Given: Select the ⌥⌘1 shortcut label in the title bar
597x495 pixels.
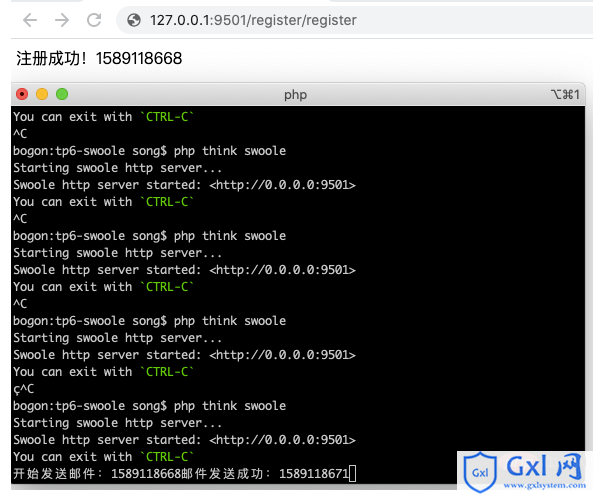Looking at the screenshot, I should pyautogui.click(x=565, y=94).
